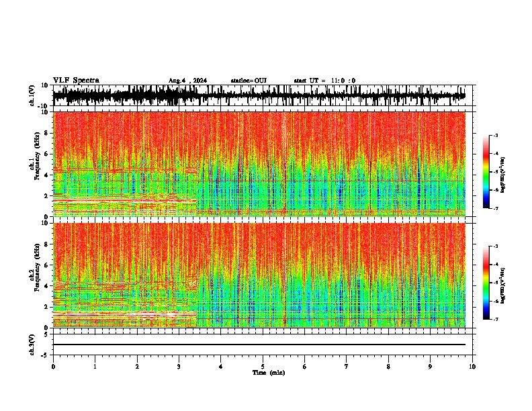
Task: Click time axis tick label 6
Action: [305, 367]
